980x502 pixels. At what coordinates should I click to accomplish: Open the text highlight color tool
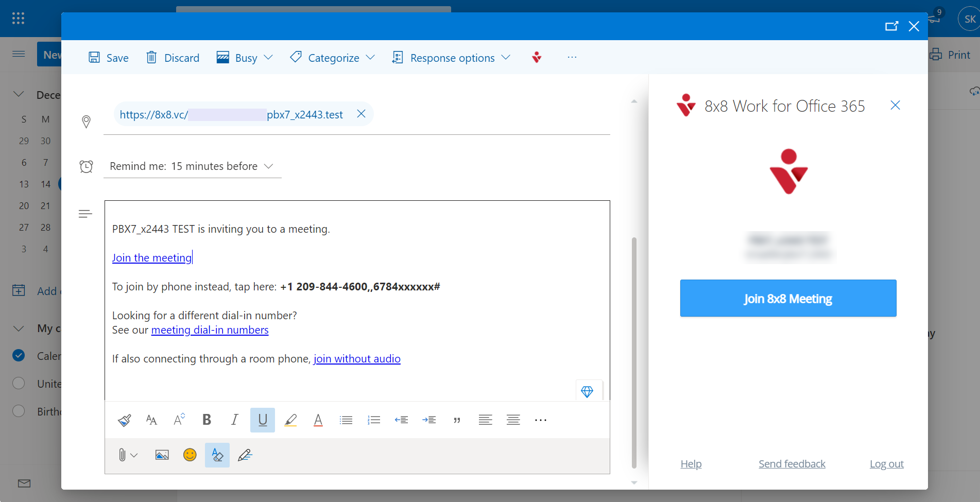click(x=290, y=420)
